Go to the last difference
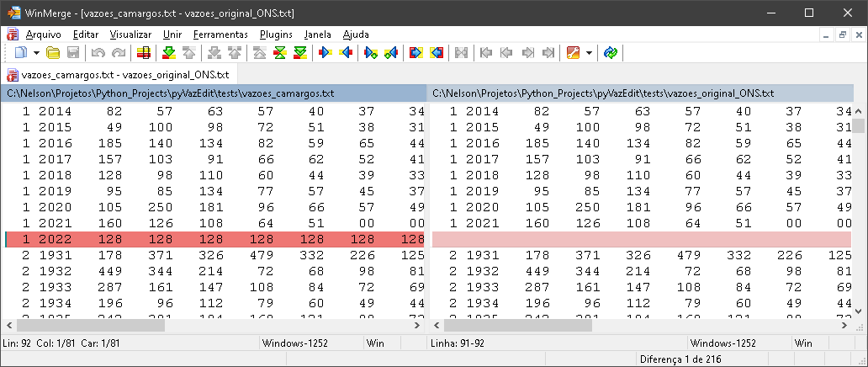Image resolution: width=868 pixels, height=367 pixels. (300, 53)
